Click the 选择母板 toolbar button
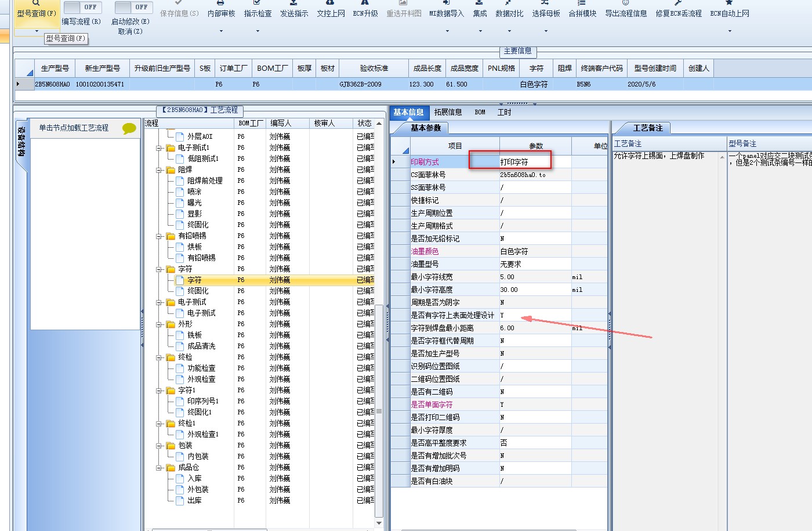This screenshot has width=812, height=531. [546, 10]
